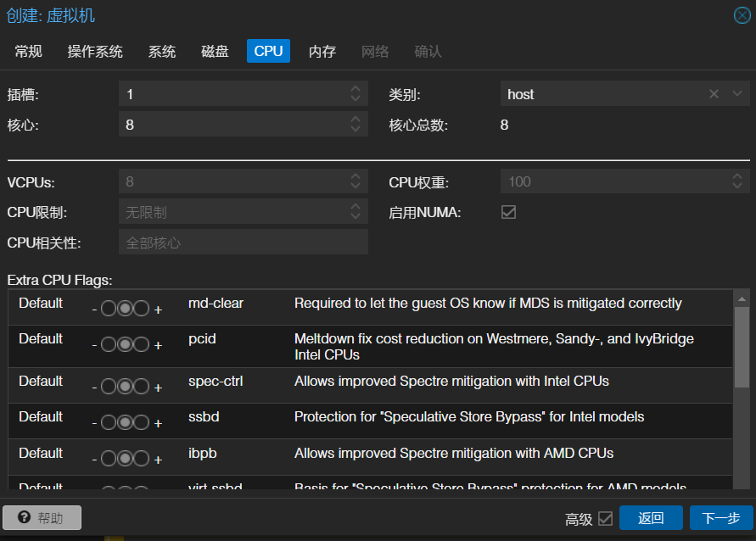Set ssbd flag to on
Screen dimensions: 756x541
click(x=141, y=422)
